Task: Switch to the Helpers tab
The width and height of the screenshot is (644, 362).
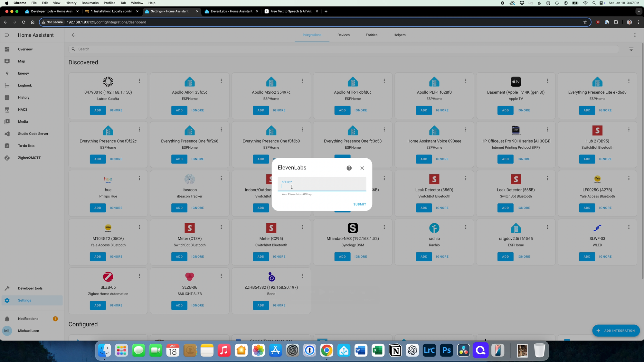Action: [x=399, y=35]
